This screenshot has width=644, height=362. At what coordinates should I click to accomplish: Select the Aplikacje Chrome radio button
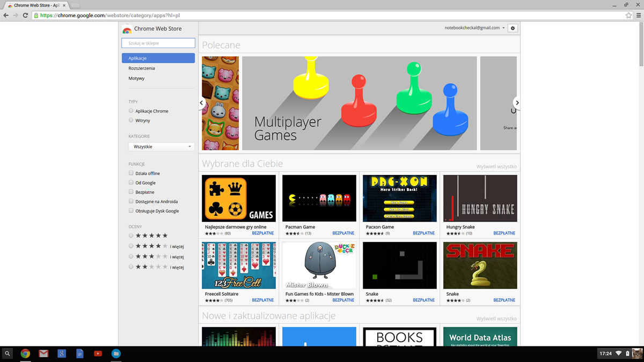click(131, 111)
